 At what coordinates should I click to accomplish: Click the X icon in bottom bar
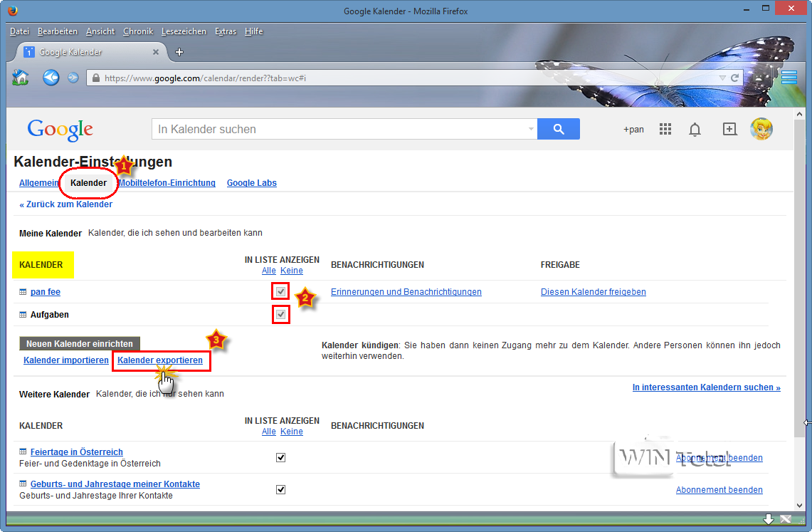click(786, 519)
